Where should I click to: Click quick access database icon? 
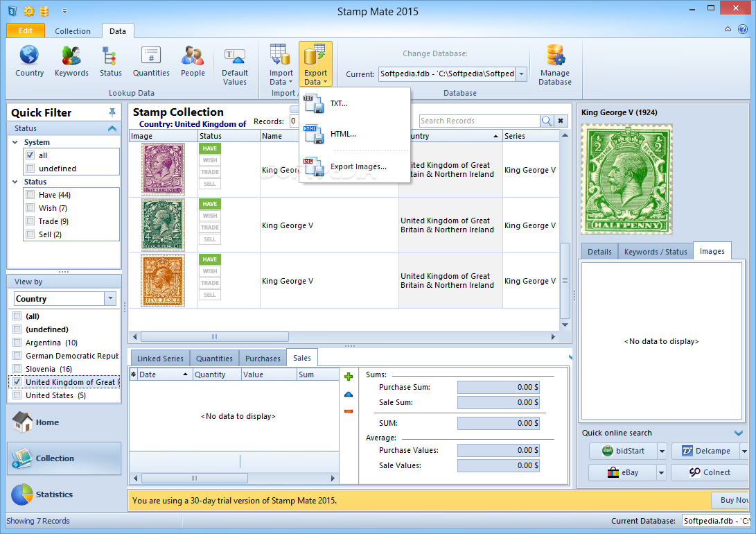pyautogui.click(x=44, y=11)
